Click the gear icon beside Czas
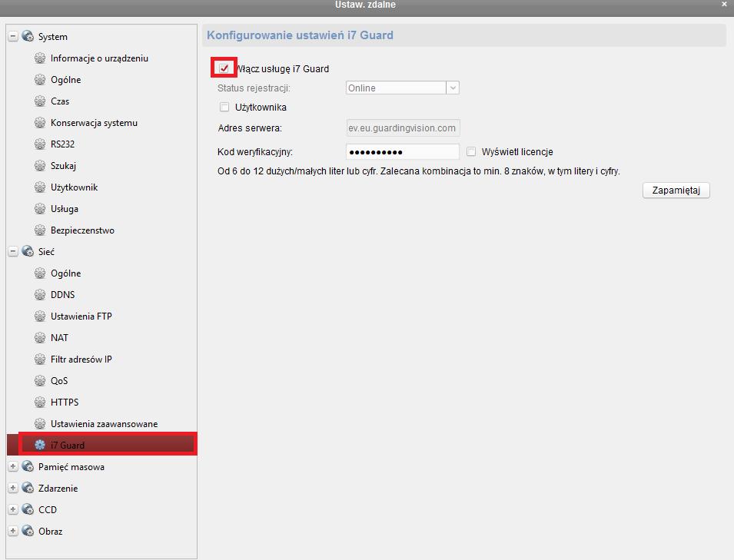Image resolution: width=734 pixels, height=560 pixels. coord(40,101)
